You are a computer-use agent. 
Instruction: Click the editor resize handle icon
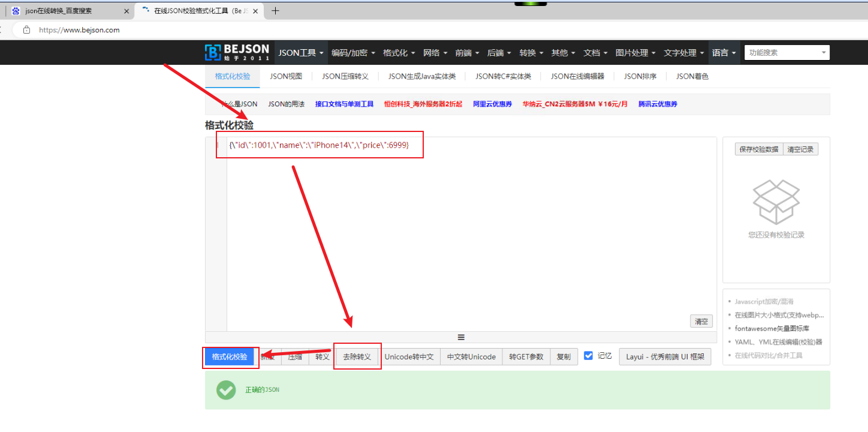[461, 337]
